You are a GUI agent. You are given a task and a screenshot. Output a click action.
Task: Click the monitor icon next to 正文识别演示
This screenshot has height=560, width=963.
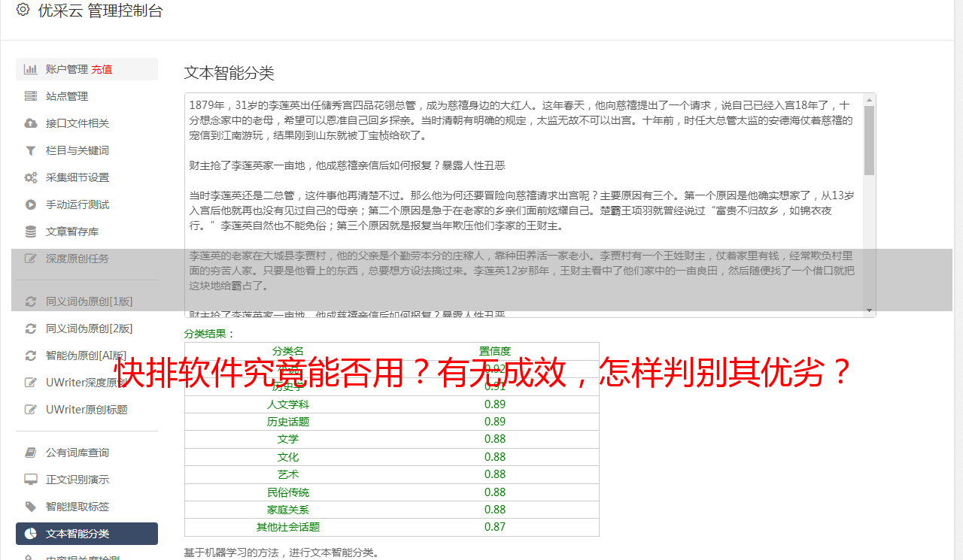pos(31,480)
